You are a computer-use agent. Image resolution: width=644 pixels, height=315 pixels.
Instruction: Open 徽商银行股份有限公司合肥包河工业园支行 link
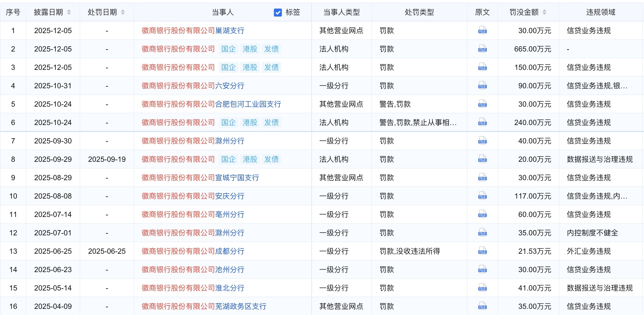[x=211, y=104]
